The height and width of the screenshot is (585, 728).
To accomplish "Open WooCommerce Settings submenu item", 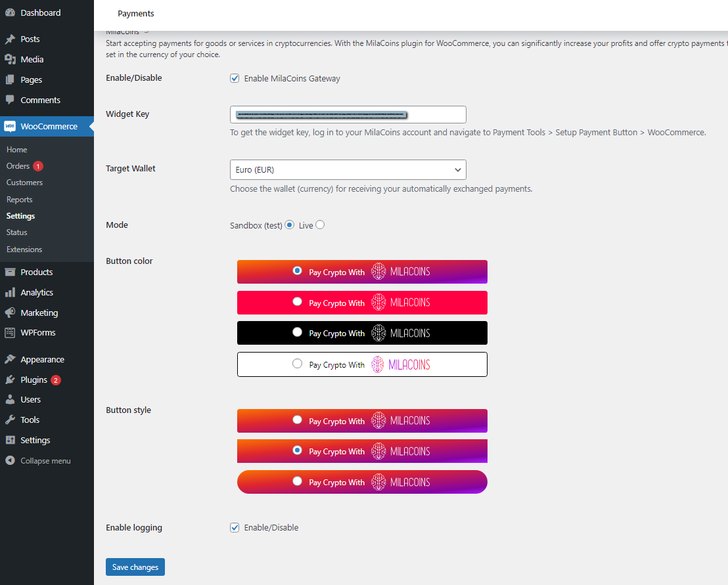I will 20,216.
